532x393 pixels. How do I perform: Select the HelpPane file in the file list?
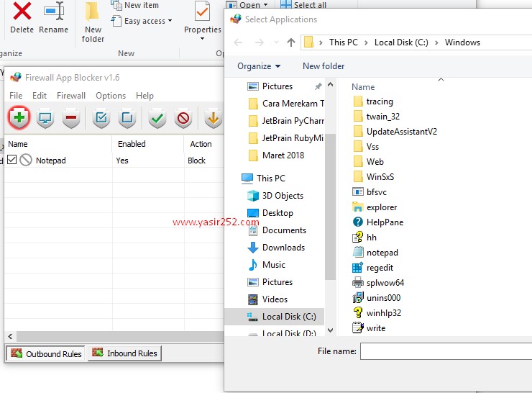point(378,222)
